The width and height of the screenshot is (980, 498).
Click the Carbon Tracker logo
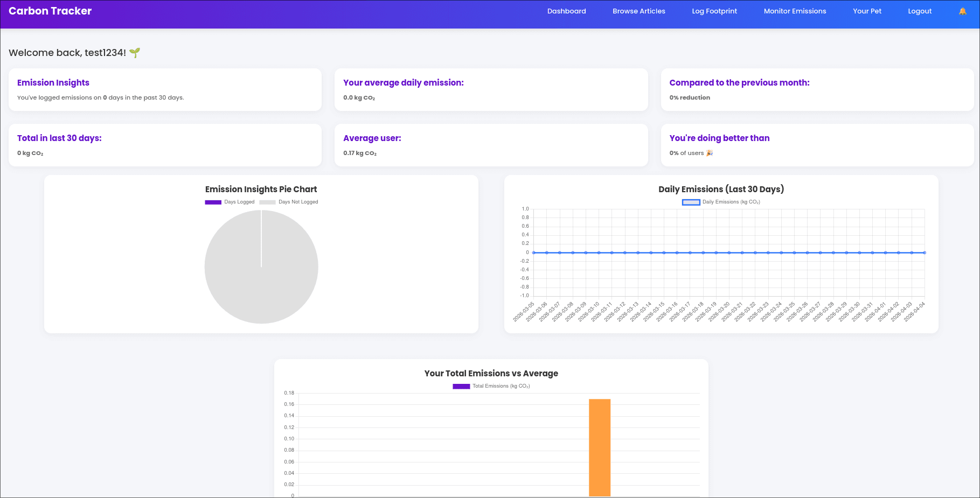(x=50, y=10)
